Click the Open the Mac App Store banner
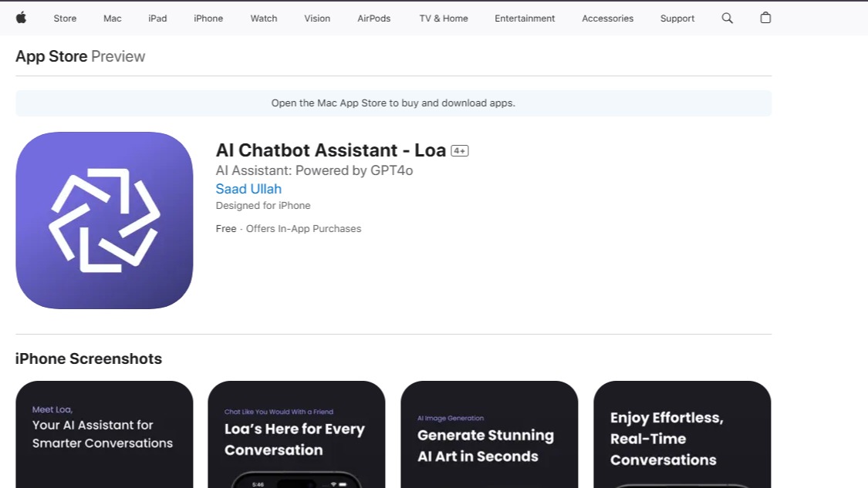The image size is (868, 488). pos(393,103)
